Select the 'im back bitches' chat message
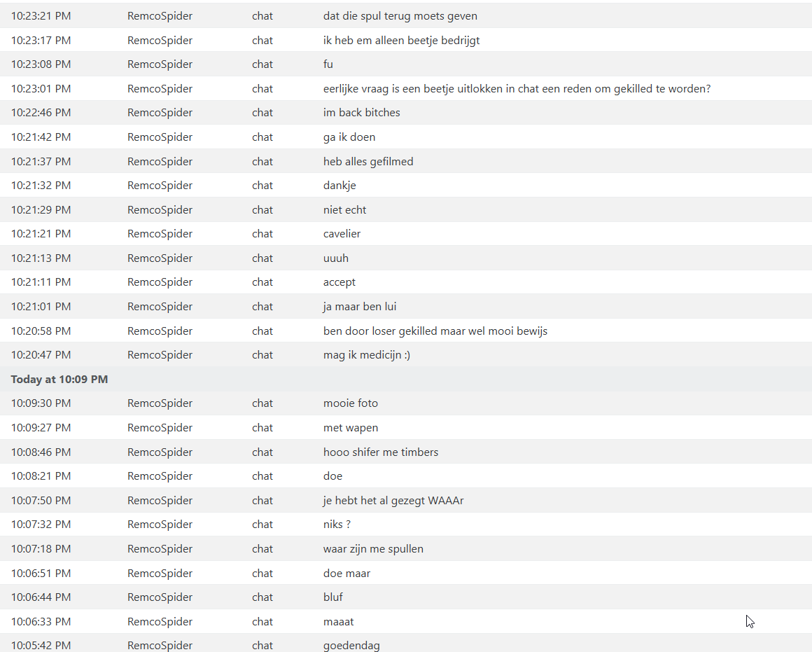This screenshot has height=652, width=812. (361, 113)
